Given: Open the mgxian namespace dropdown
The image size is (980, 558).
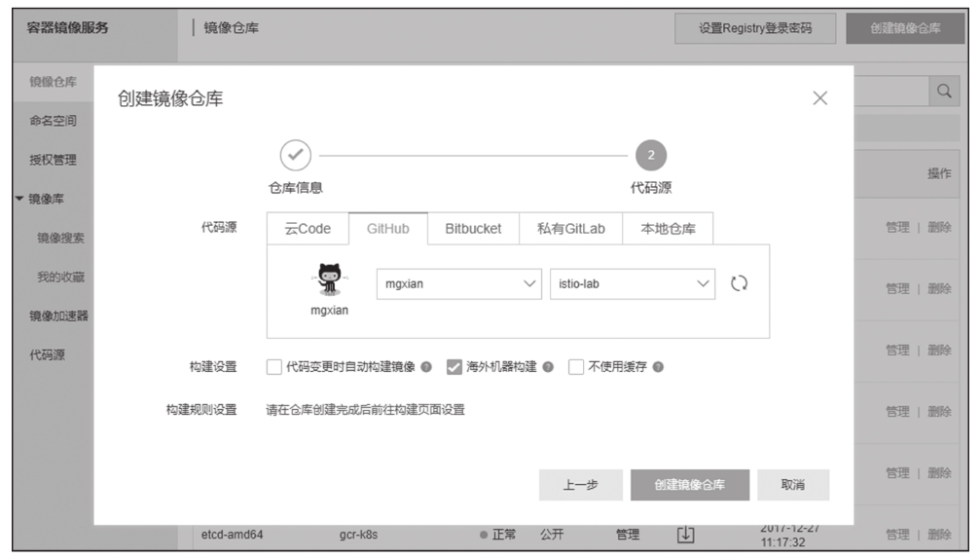Looking at the screenshot, I should [x=456, y=283].
